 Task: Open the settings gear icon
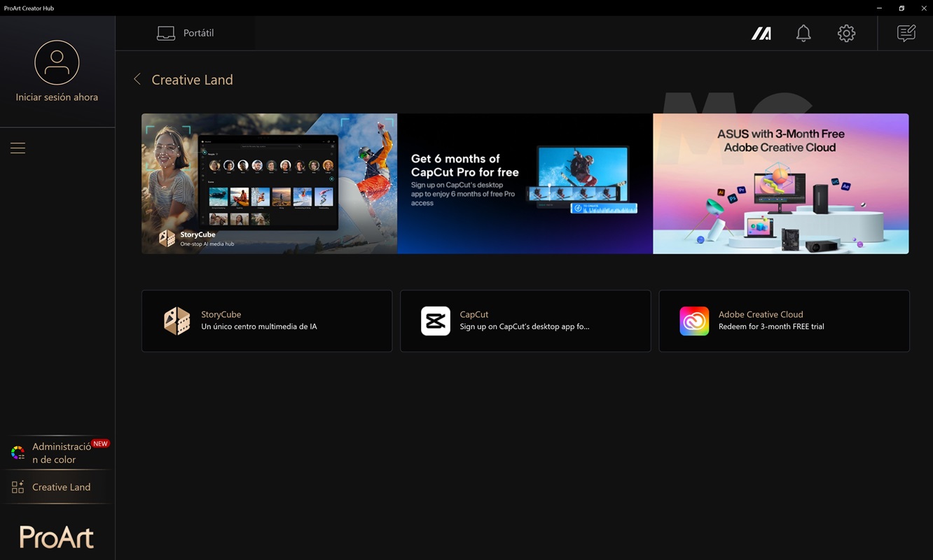846,33
